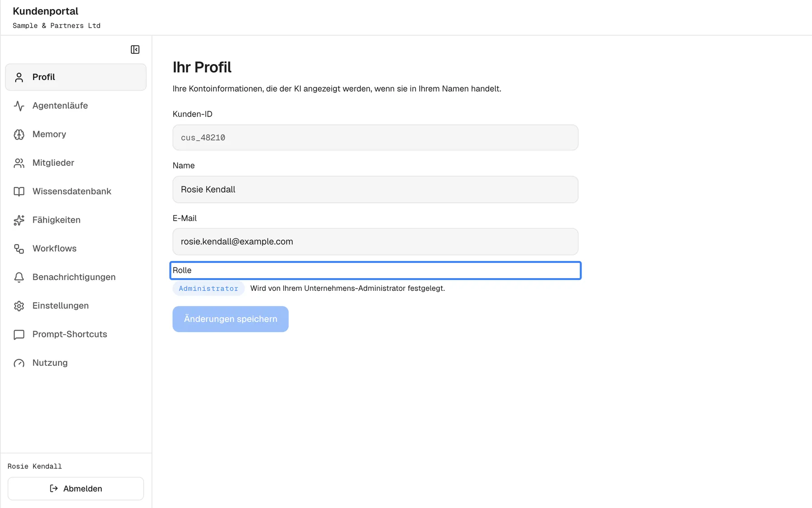The height and width of the screenshot is (508, 812).
Task: Go to Fähigkeiten
Action: coord(76,220)
